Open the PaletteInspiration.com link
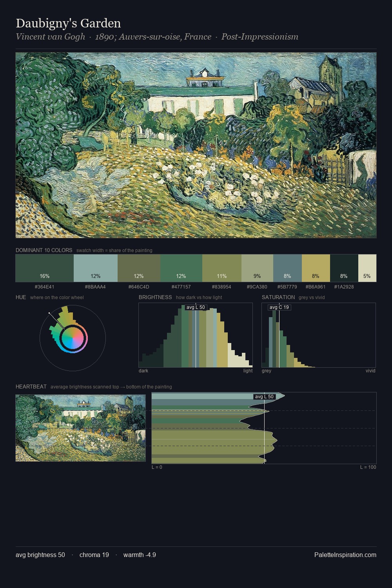The image size is (392, 588). (x=345, y=555)
